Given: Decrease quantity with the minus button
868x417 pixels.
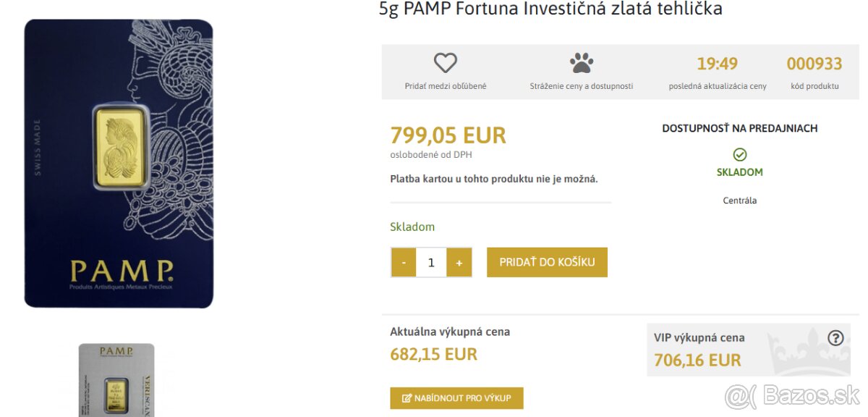Looking at the screenshot, I should tap(404, 262).
